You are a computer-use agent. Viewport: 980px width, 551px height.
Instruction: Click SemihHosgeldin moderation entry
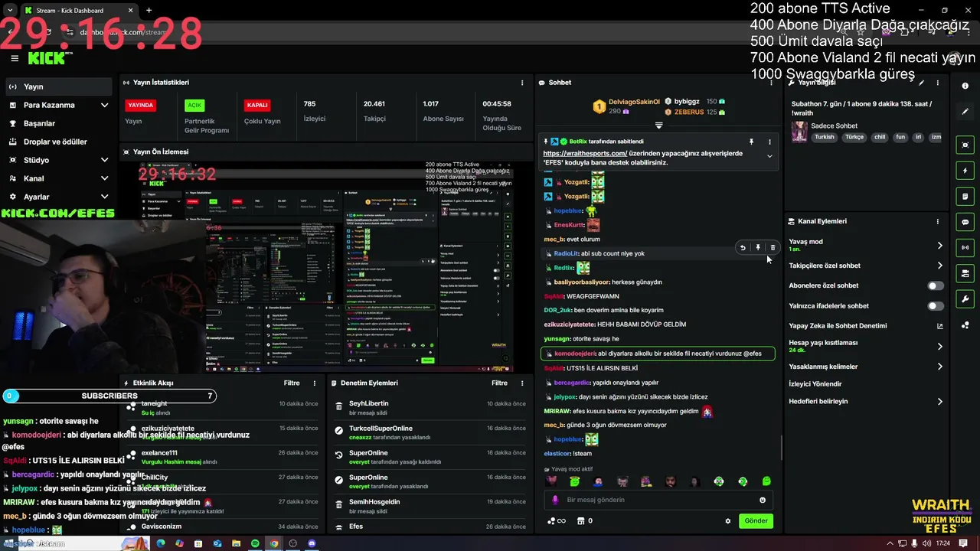pos(430,506)
